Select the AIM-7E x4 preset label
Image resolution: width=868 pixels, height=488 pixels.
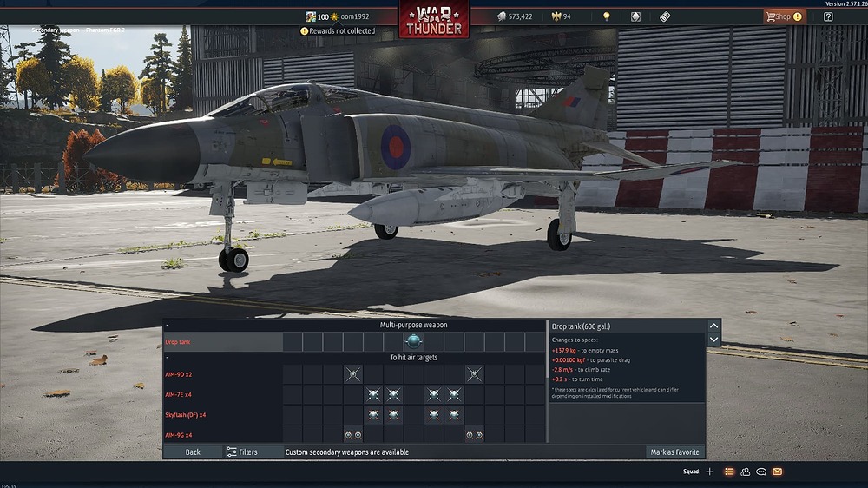tap(178, 394)
